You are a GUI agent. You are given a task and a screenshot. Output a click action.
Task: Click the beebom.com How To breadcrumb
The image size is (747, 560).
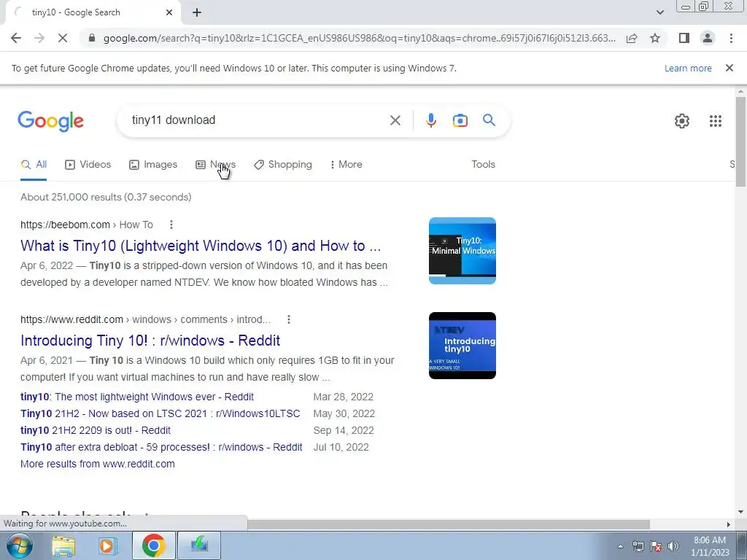pos(87,225)
